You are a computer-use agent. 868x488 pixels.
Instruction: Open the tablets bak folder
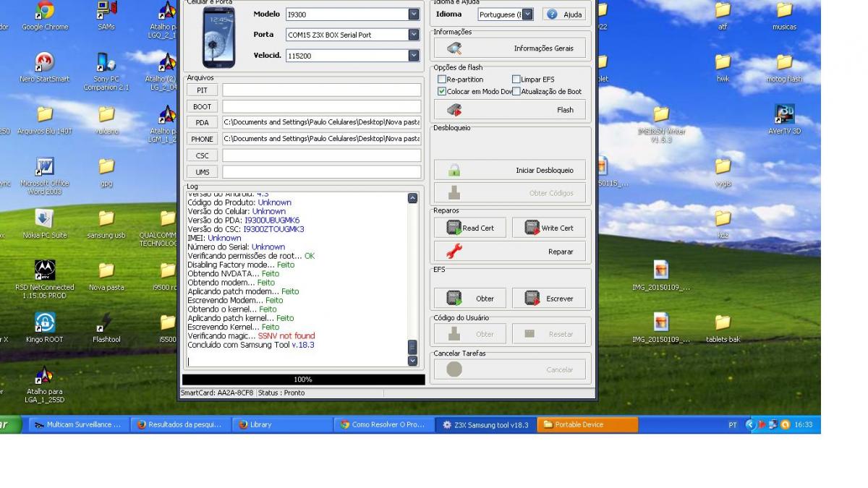click(x=723, y=328)
